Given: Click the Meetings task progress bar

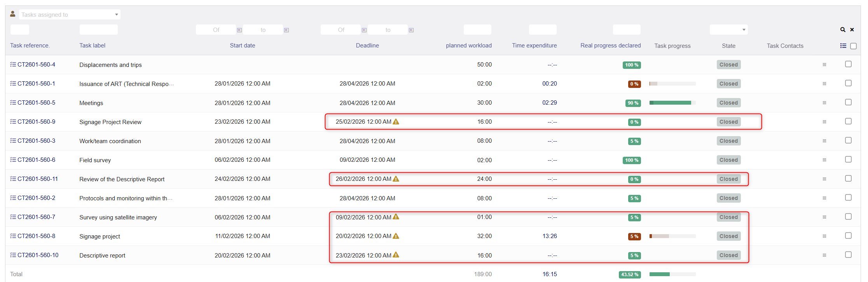Looking at the screenshot, I should click(672, 103).
